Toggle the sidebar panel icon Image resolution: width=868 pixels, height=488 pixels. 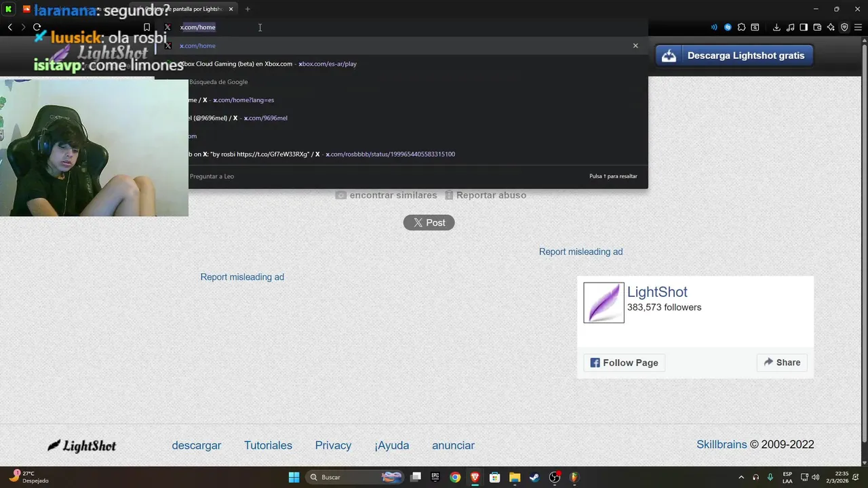point(804,27)
